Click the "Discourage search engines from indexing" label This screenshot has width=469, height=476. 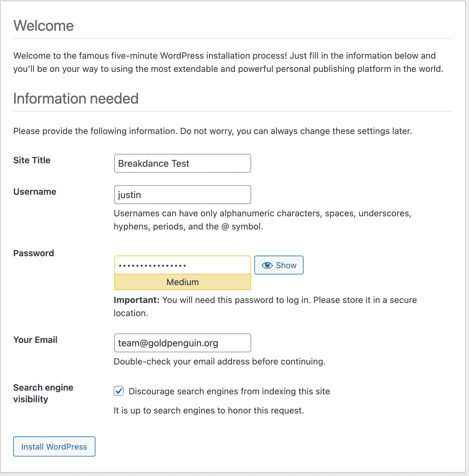coord(229,391)
